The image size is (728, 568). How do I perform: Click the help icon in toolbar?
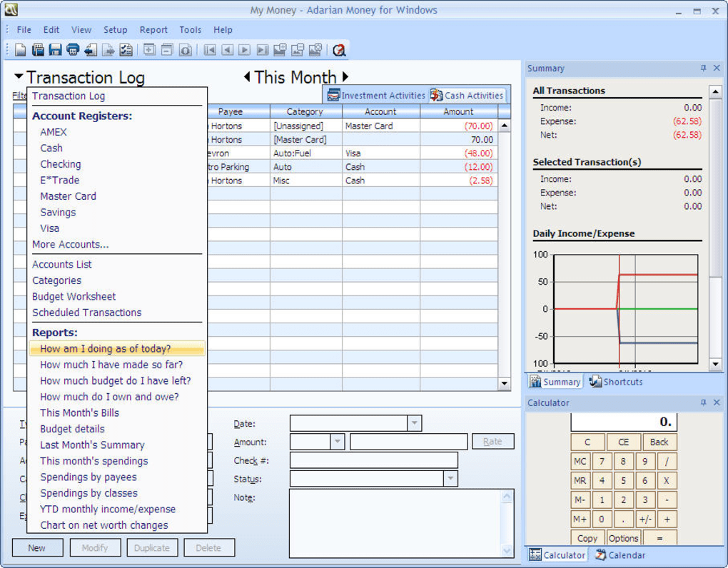[339, 50]
